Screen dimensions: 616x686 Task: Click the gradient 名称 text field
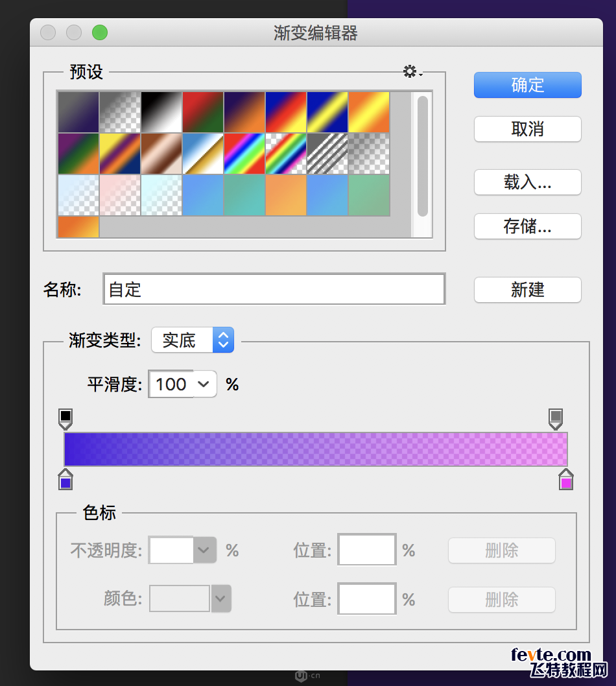(274, 289)
